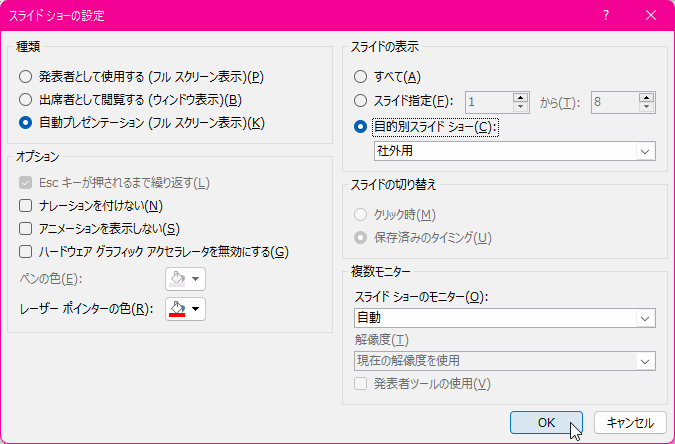The image size is (675, 444).
Task: Open the laser pointer color picker
Action: pyautogui.click(x=185, y=309)
